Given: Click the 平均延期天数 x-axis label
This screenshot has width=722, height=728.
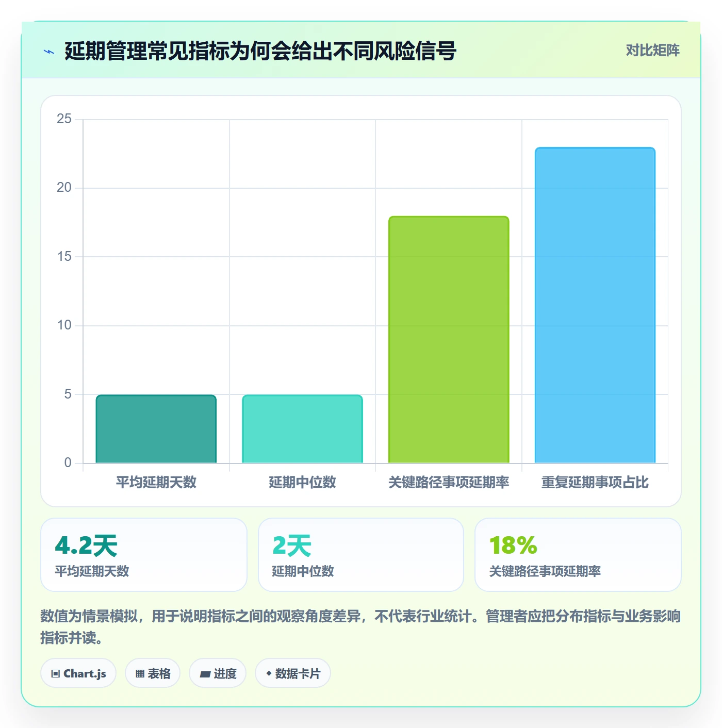Looking at the screenshot, I should [156, 482].
